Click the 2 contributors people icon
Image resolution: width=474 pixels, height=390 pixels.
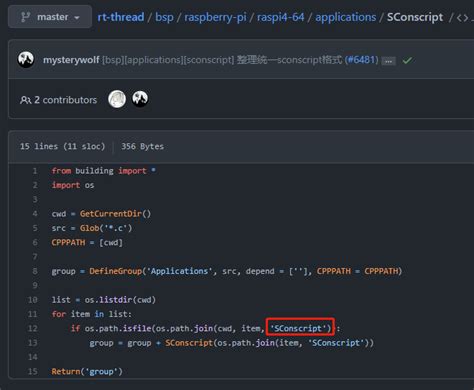pyautogui.click(x=25, y=100)
